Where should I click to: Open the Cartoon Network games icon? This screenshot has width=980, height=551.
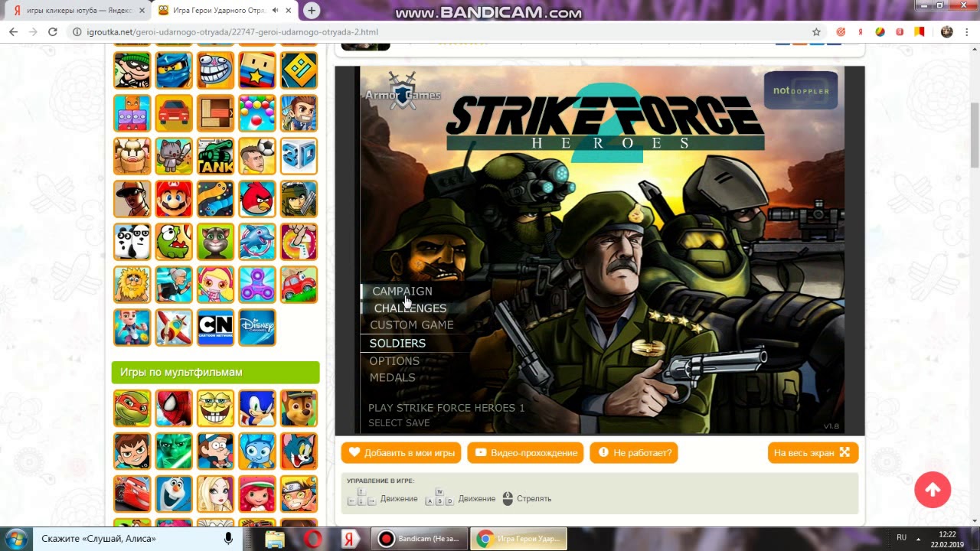coord(216,328)
